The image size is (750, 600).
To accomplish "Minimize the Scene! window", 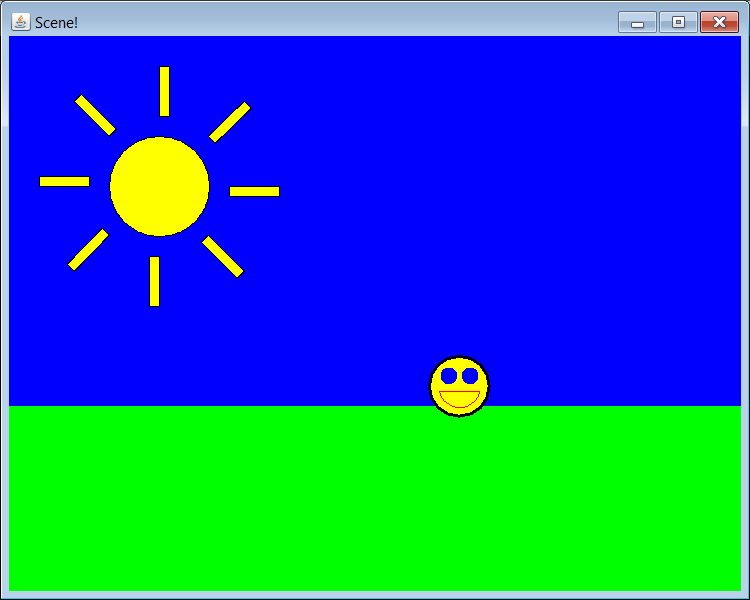I will point(637,22).
